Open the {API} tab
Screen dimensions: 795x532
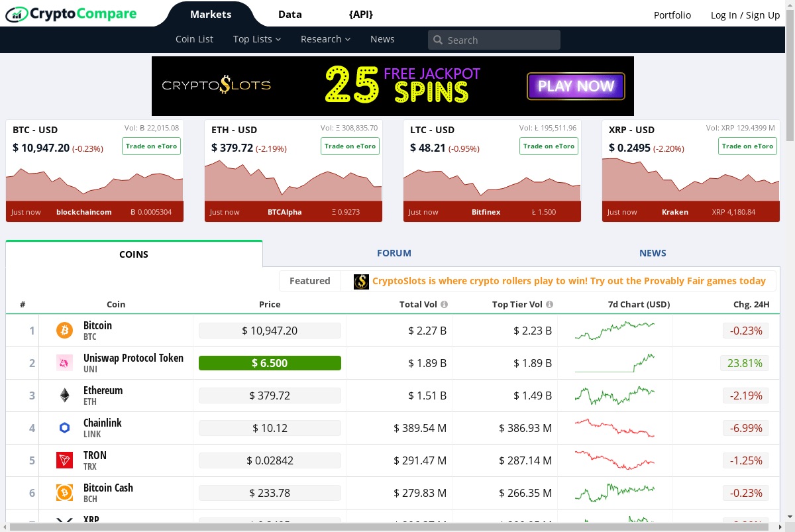coord(360,14)
